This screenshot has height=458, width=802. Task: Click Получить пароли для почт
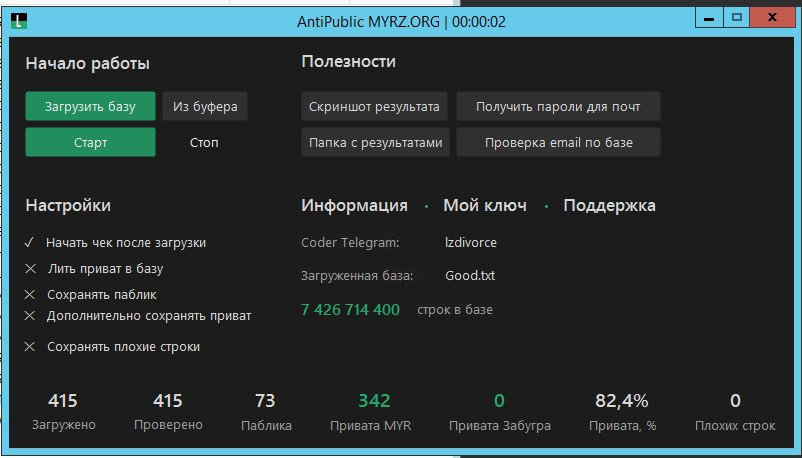[558, 106]
